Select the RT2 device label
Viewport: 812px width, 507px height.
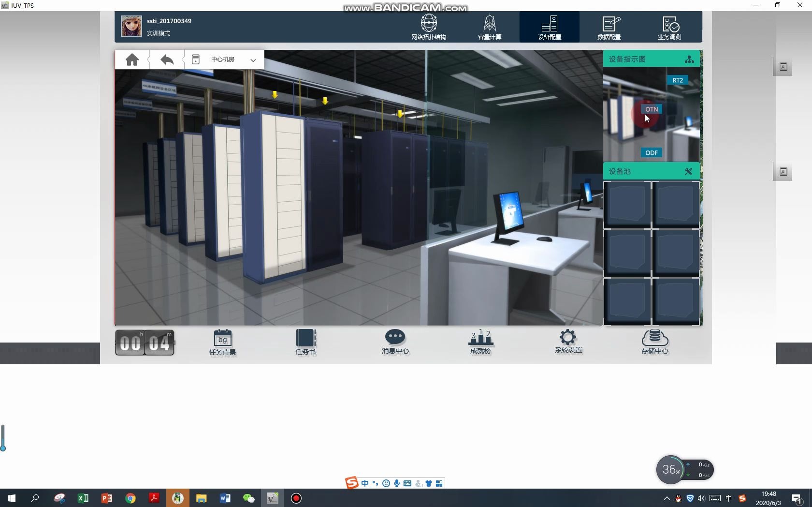pyautogui.click(x=678, y=80)
